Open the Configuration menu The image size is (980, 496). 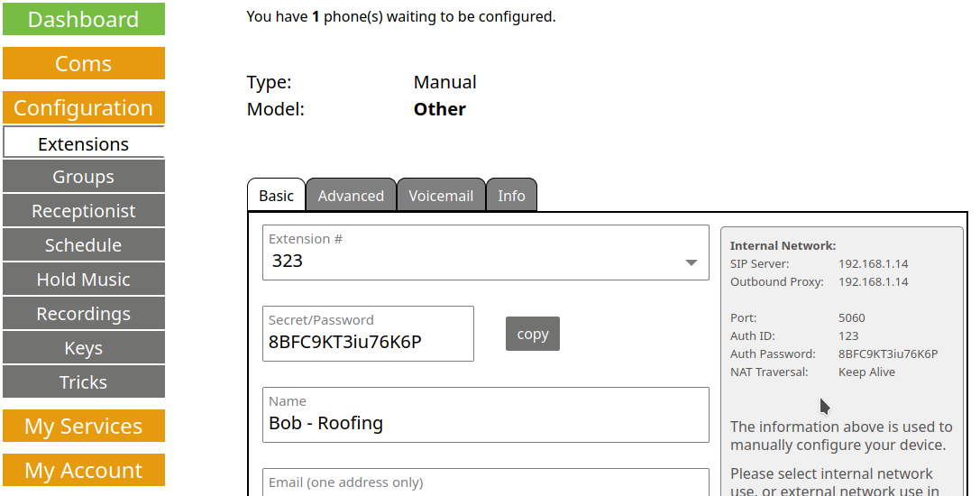point(83,107)
